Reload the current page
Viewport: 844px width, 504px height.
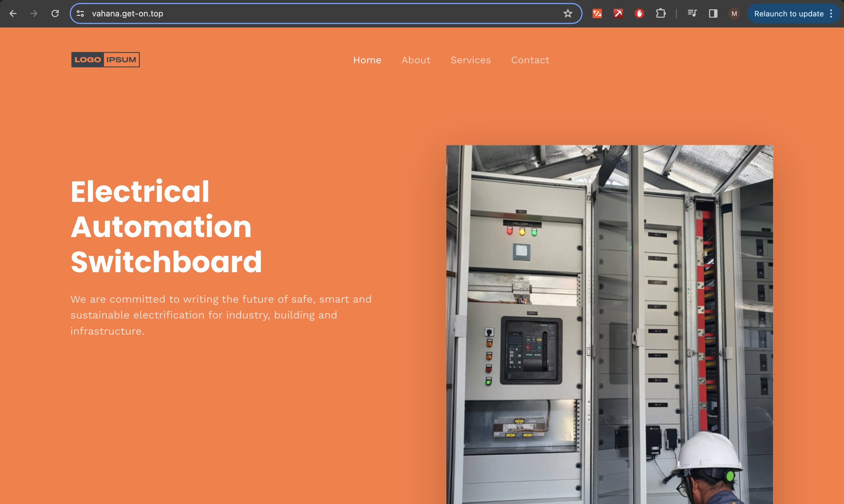click(x=55, y=13)
